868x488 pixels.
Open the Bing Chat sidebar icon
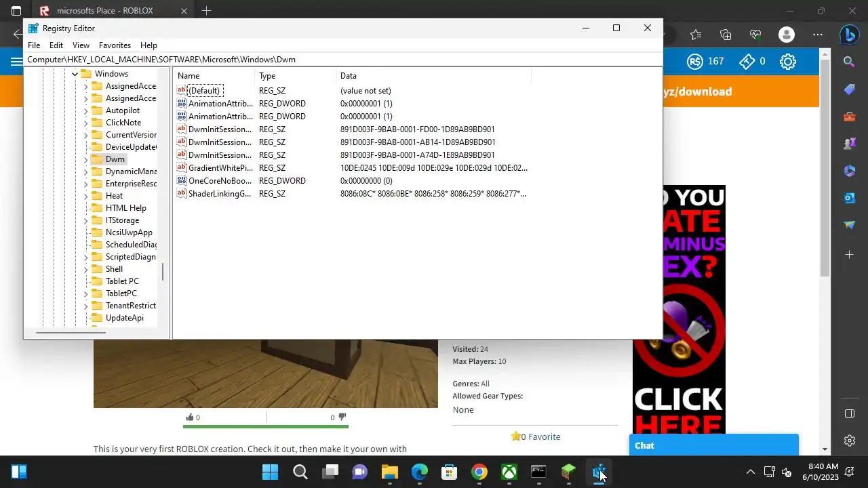pos(850,34)
